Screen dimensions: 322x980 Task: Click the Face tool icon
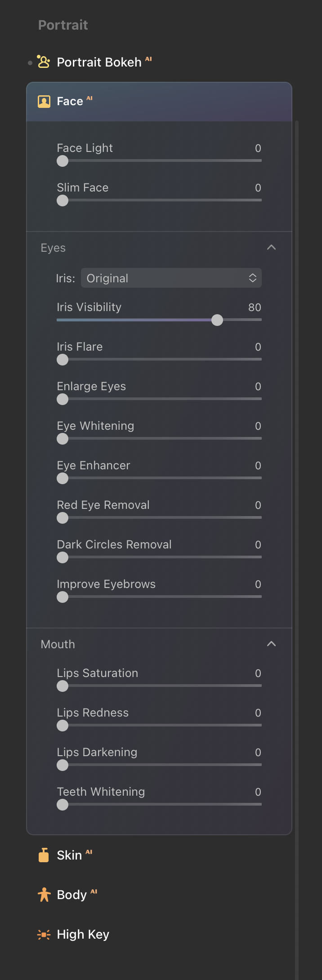pyautogui.click(x=44, y=102)
